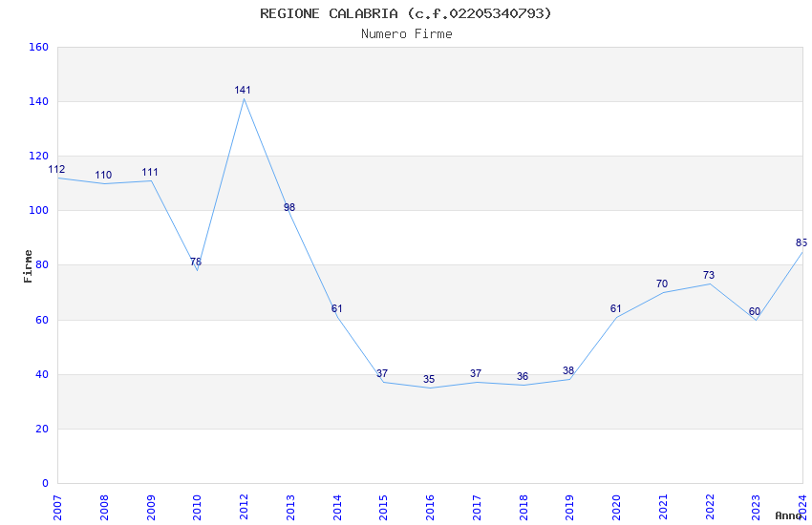Select the 73 data label for 2022
The width and height of the screenshot is (812, 525).
tap(709, 275)
